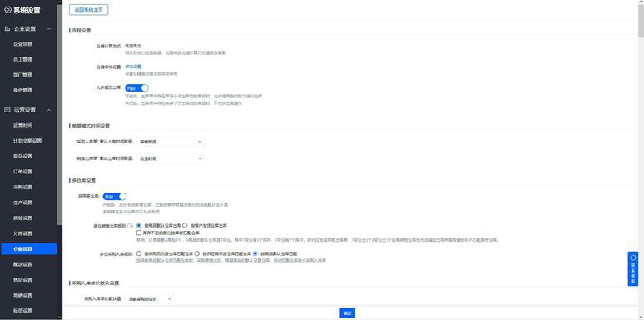Open 计划交期设置 in the sidebar

pos(28,141)
